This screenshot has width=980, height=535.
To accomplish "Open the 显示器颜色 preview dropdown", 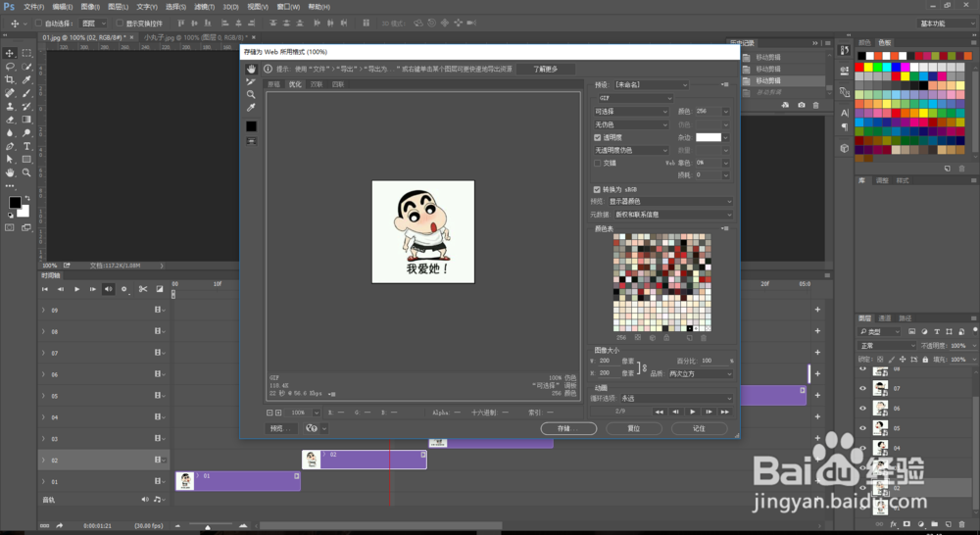I will pyautogui.click(x=670, y=201).
